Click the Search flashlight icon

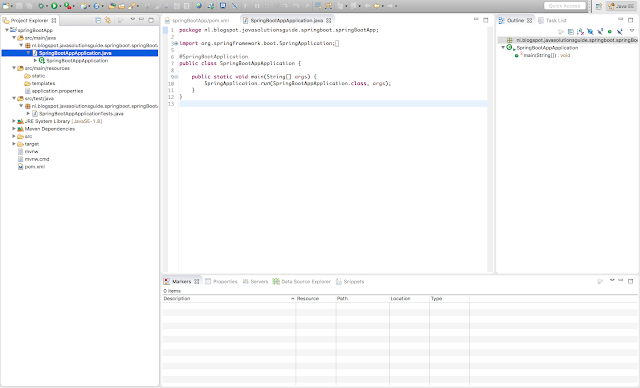132,6
